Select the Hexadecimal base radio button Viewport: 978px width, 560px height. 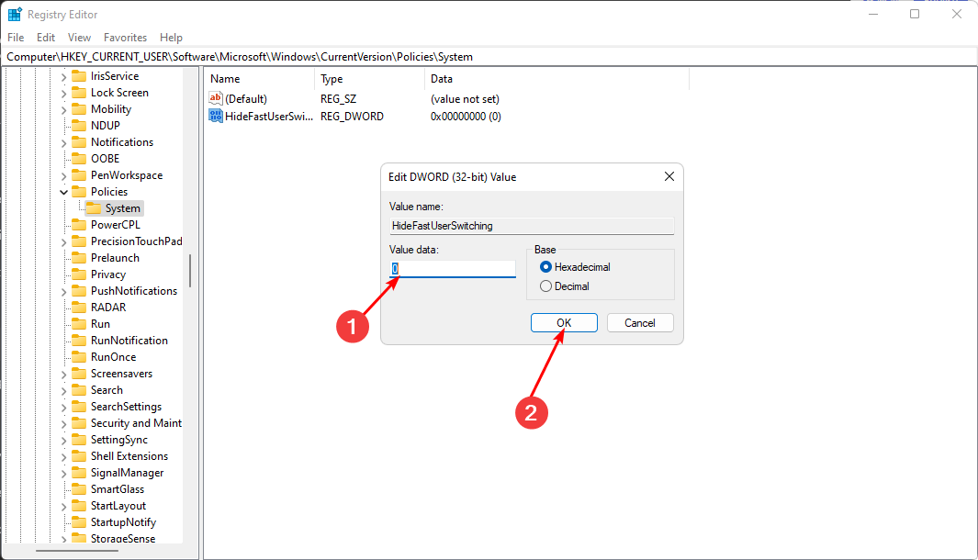click(546, 267)
